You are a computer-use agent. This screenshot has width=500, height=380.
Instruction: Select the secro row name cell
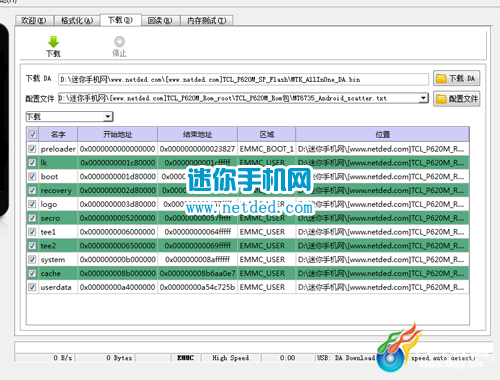point(58,218)
